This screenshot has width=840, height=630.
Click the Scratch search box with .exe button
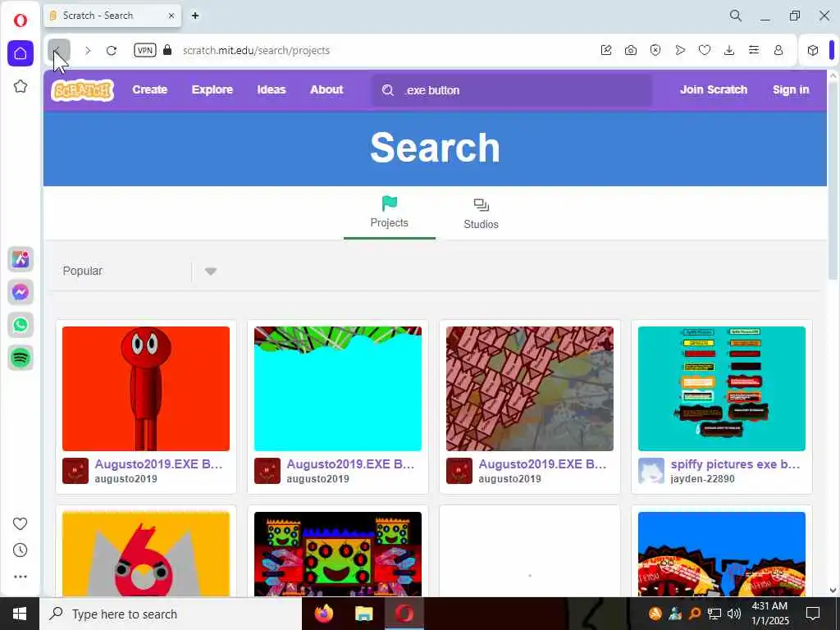tap(512, 90)
